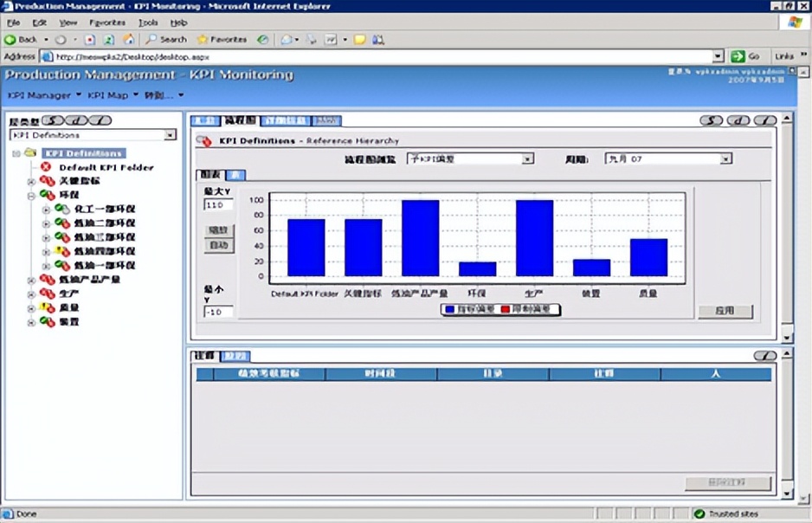Open the KPI Map dropdown menu

pos(113,95)
